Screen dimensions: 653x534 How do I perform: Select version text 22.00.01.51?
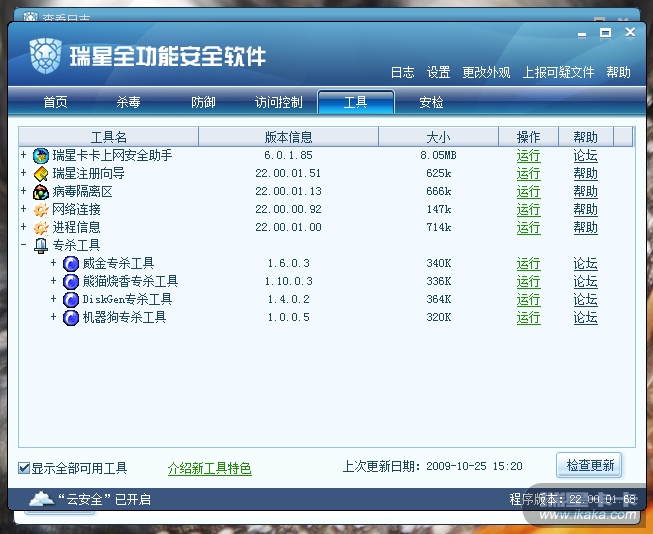click(x=288, y=173)
